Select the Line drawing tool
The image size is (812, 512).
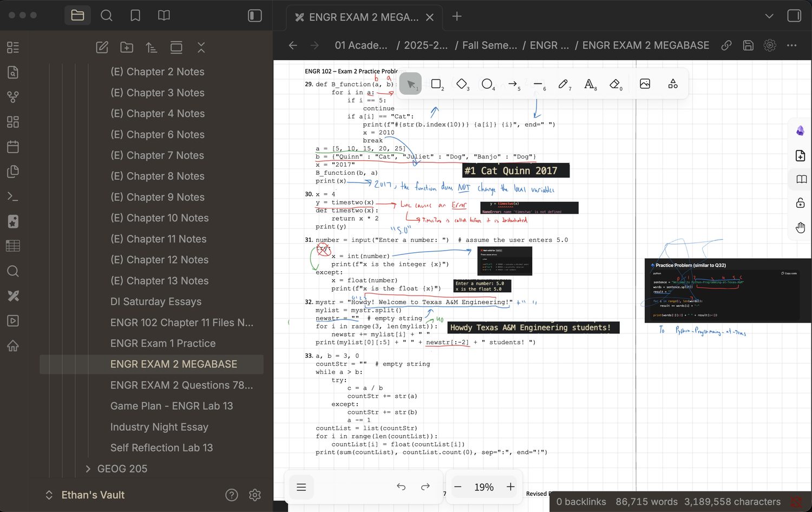538,84
